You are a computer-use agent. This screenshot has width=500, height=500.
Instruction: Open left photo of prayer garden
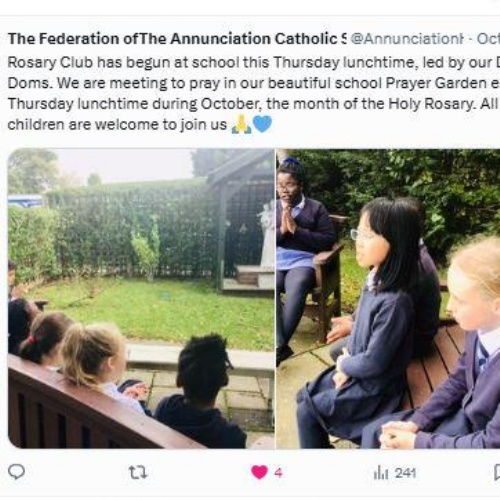coord(141,298)
